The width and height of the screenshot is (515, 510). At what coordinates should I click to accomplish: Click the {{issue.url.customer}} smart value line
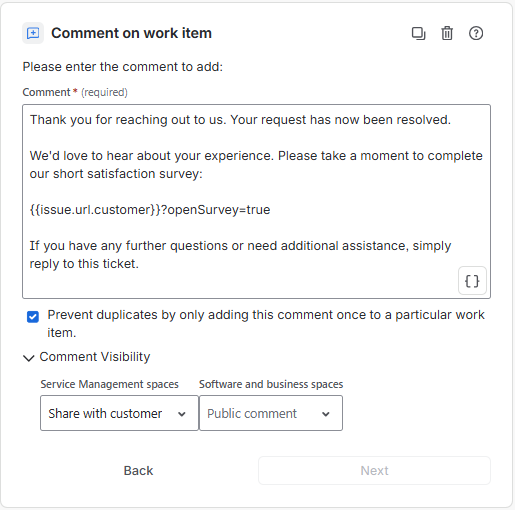(150, 210)
